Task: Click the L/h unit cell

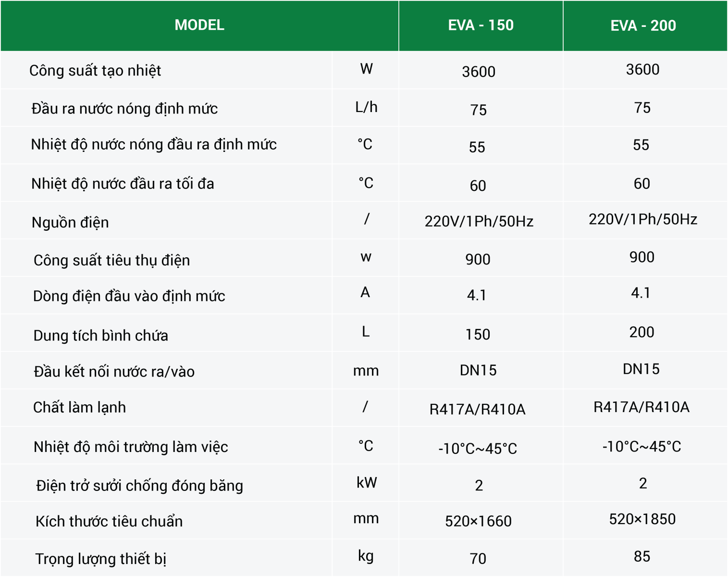Action: 366,107
